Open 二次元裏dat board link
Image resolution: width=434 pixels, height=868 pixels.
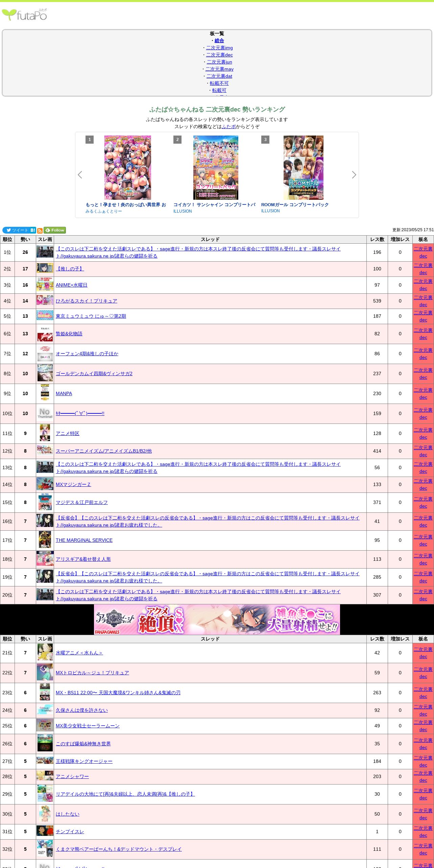pyautogui.click(x=219, y=76)
